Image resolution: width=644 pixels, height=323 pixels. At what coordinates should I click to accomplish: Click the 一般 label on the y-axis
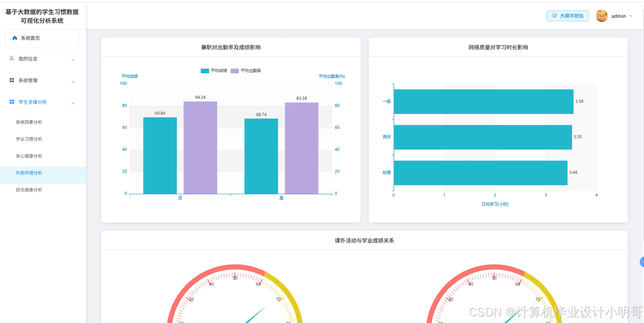(387, 102)
